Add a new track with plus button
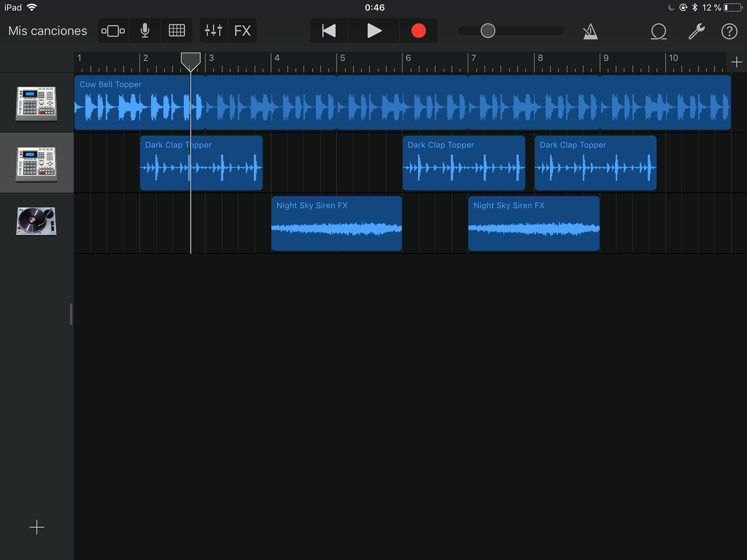 37,527
